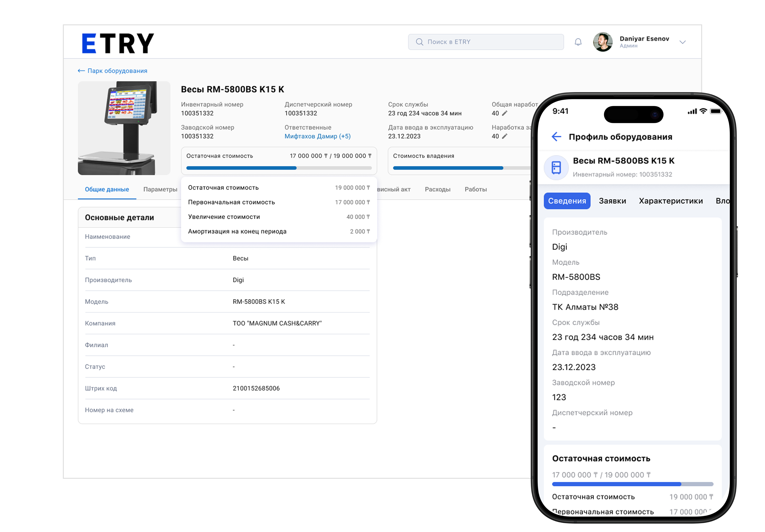Click pencil icon next to Общая наработка

[x=505, y=113]
